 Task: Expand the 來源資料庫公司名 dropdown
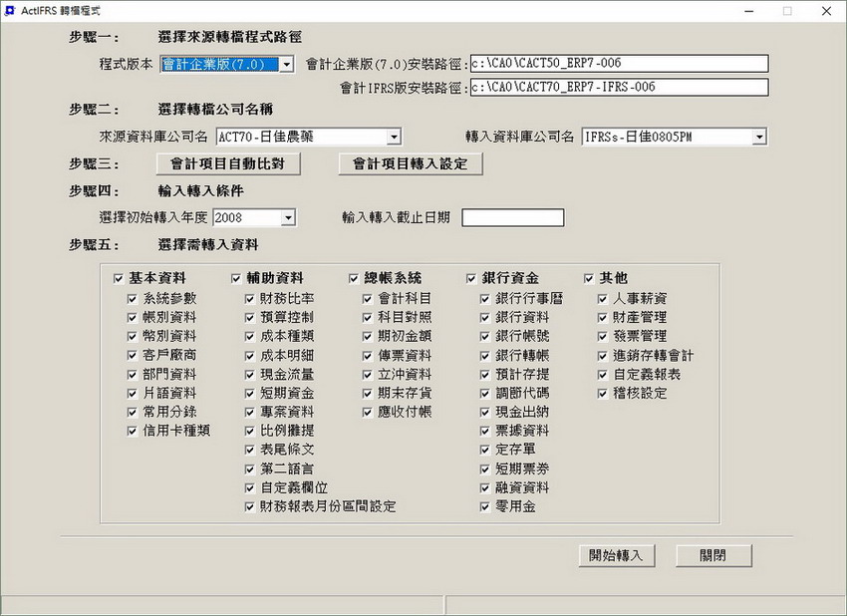tap(395, 137)
